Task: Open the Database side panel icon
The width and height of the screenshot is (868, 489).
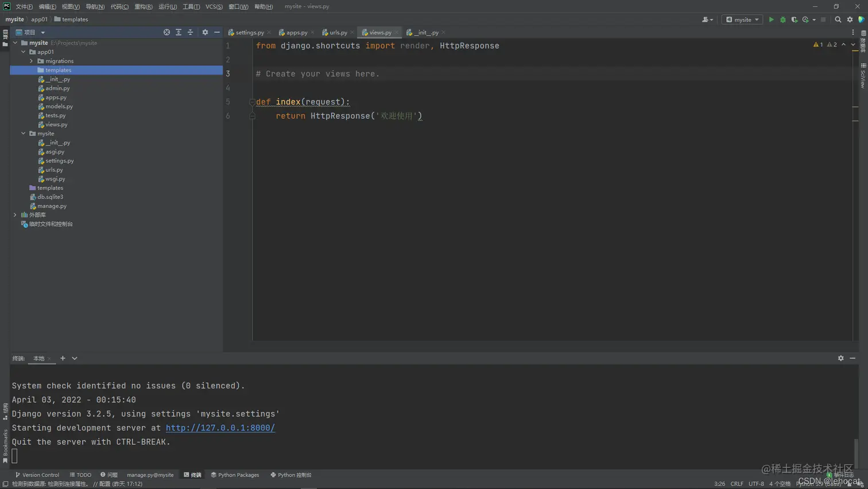Action: (x=863, y=41)
